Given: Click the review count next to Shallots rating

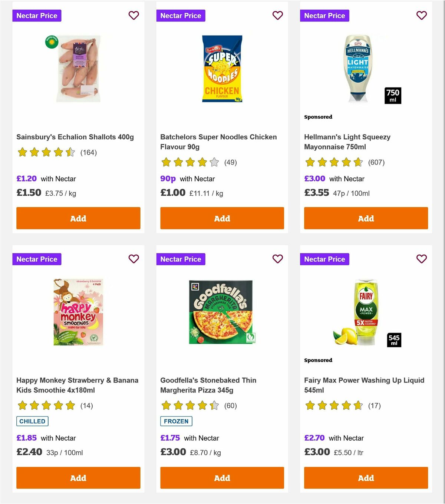Looking at the screenshot, I should coord(88,152).
